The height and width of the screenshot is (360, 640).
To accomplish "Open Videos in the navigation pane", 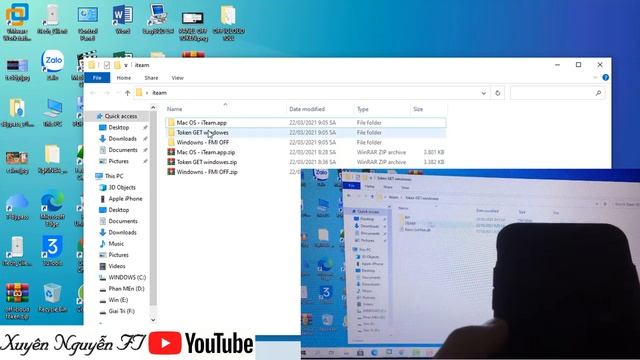I will (x=117, y=266).
